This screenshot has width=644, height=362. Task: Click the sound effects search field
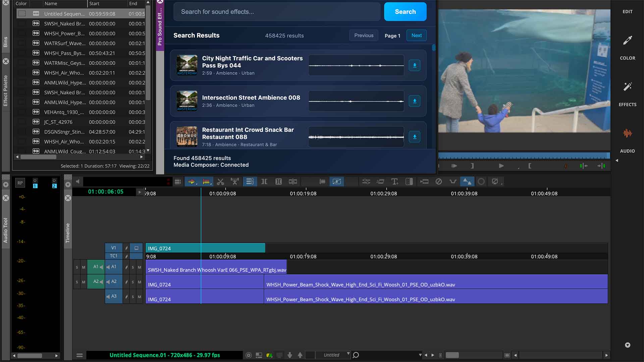(x=276, y=11)
